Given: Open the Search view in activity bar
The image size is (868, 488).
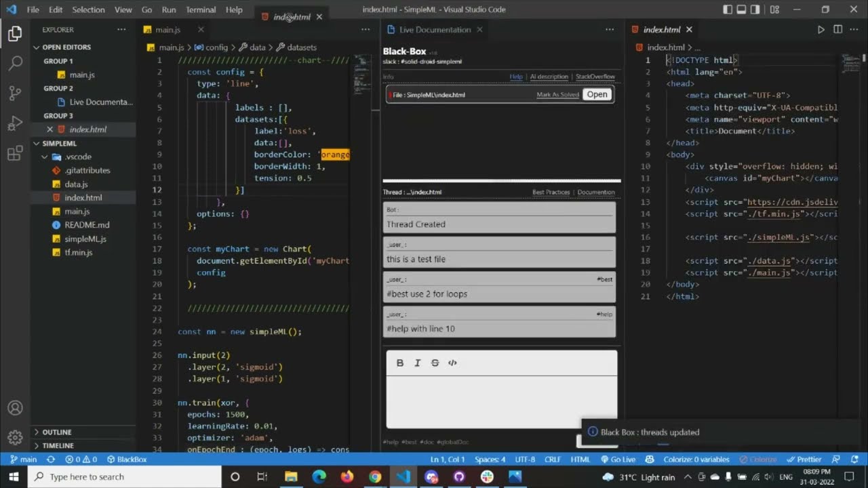Looking at the screenshot, I should tap(15, 64).
